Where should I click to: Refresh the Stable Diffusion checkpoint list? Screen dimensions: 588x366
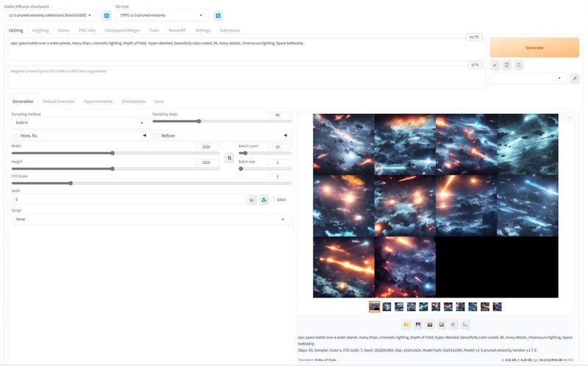107,15
